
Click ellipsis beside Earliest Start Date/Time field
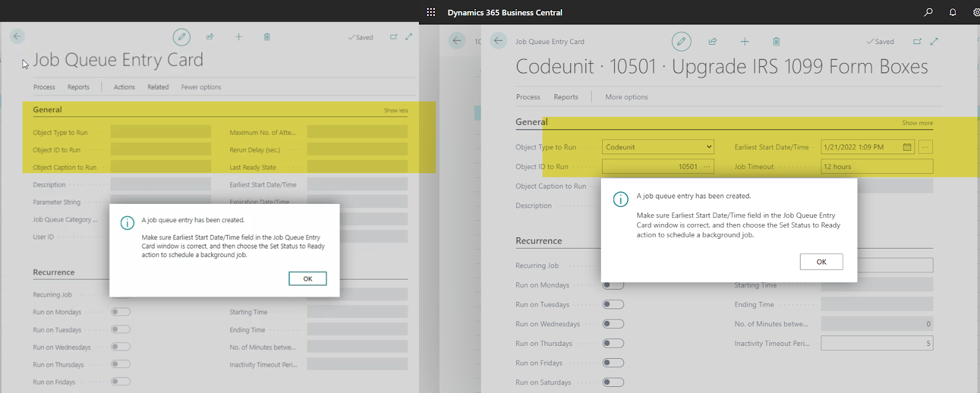point(925,147)
